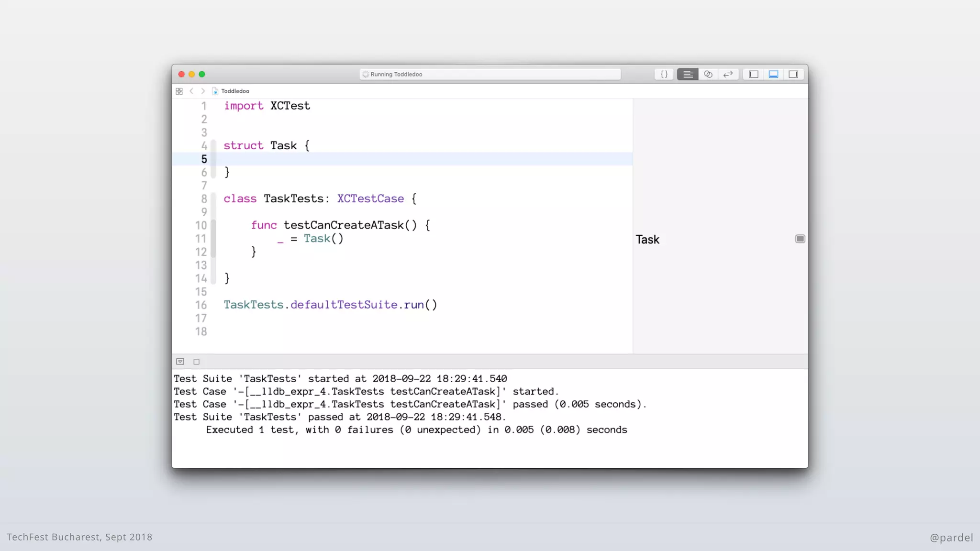This screenshot has height=551, width=980.
Task: Collapse the console using the disclosure button
Action: pyautogui.click(x=180, y=362)
